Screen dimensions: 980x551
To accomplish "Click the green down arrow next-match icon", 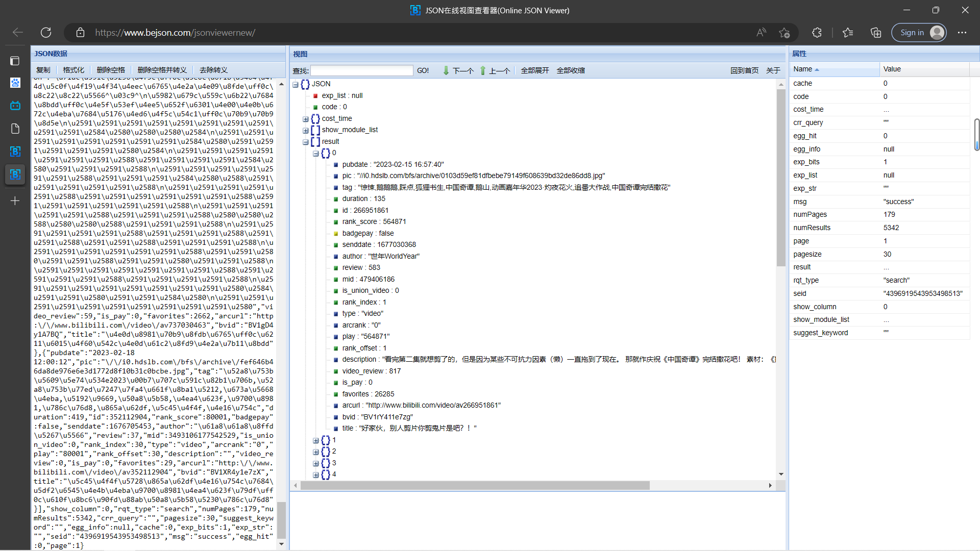I will click(446, 70).
